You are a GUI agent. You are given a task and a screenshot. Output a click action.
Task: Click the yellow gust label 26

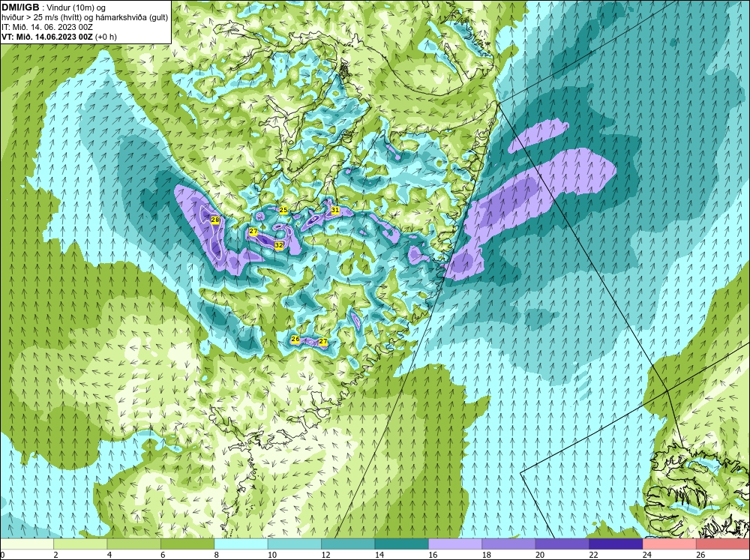295,339
